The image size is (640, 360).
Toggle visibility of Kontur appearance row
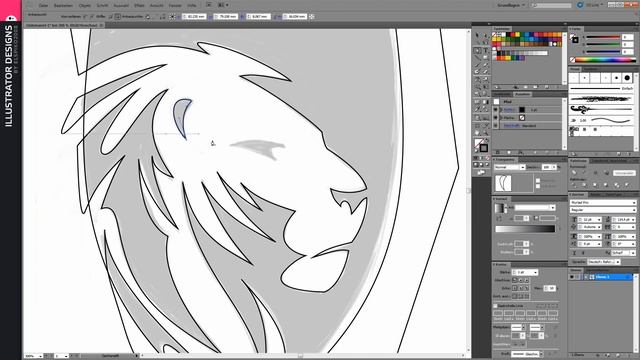coord(496,110)
